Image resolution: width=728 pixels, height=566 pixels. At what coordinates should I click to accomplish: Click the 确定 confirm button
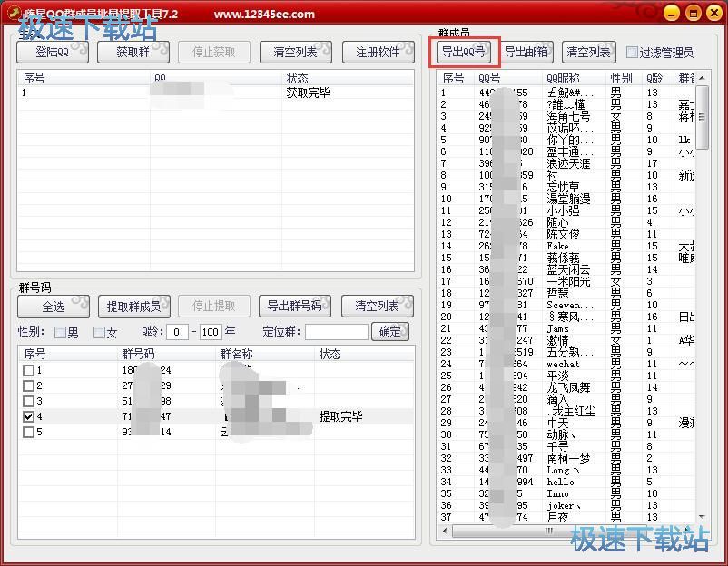point(390,332)
